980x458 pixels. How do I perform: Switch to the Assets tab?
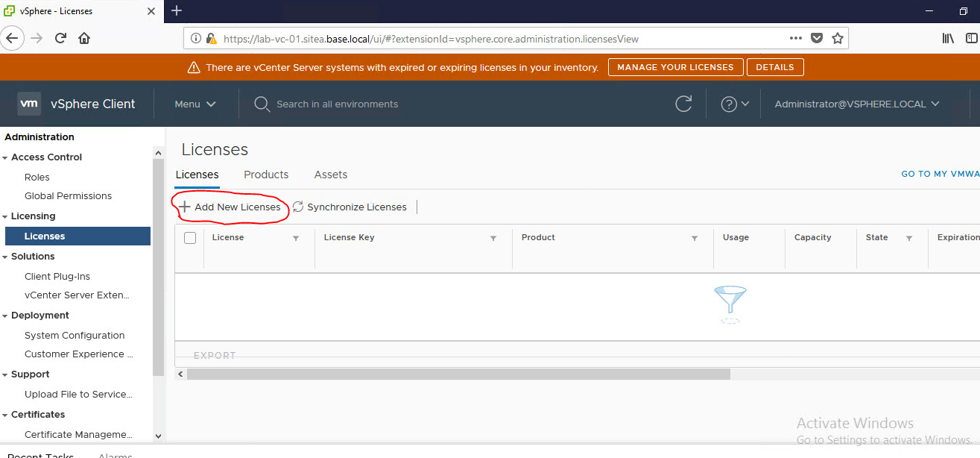pyautogui.click(x=331, y=175)
